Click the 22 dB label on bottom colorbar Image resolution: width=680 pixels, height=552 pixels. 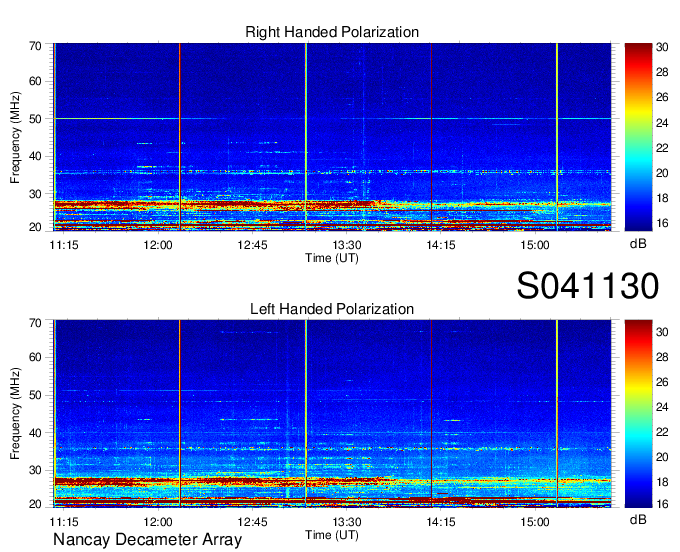(662, 432)
